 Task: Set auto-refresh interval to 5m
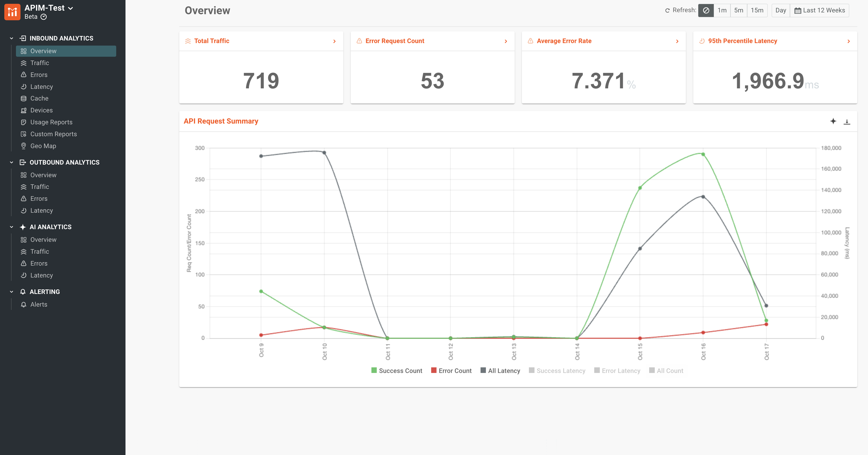tap(738, 10)
